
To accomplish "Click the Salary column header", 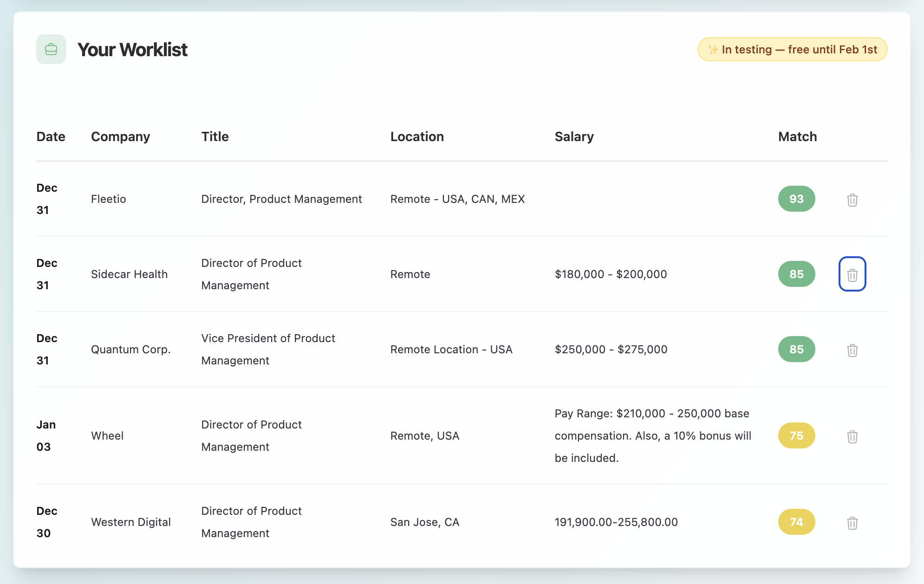I will (574, 136).
